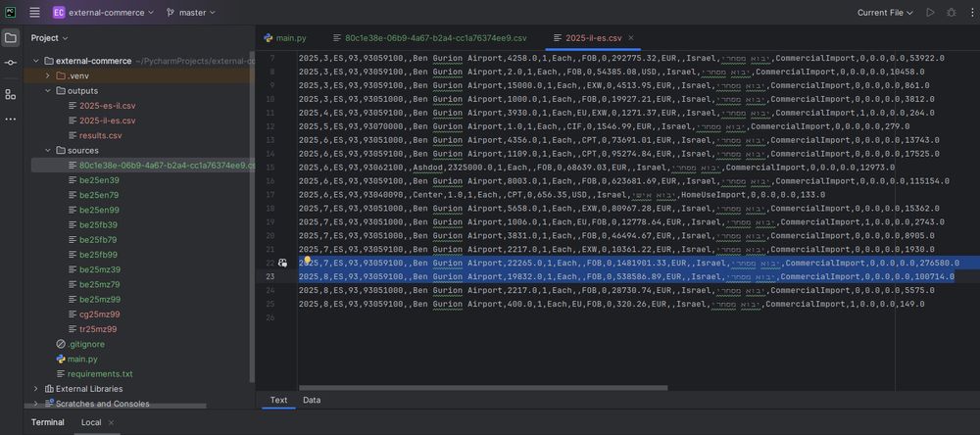Image resolution: width=980 pixels, height=435 pixels.
Task: Click the HomeUseImport row on line 17
Action: coord(562,195)
